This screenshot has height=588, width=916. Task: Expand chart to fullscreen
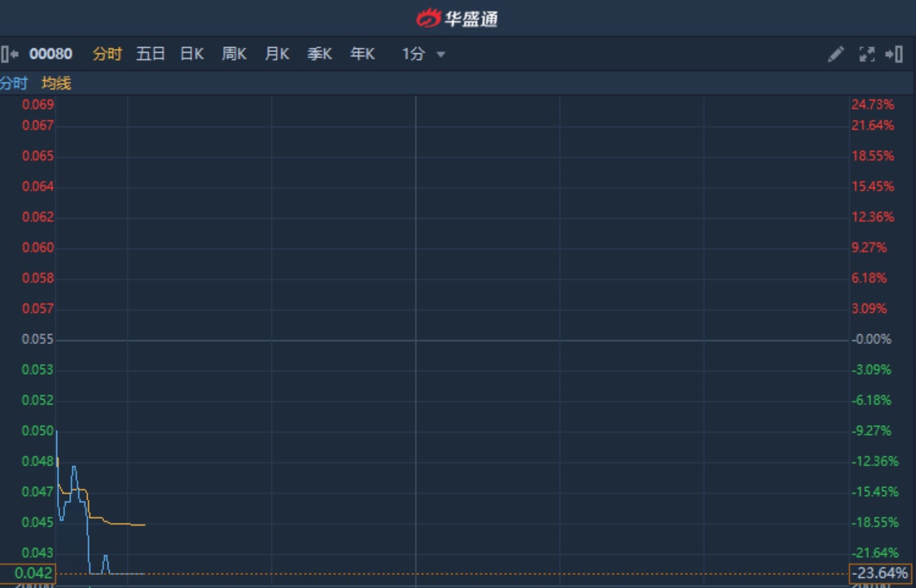[867, 55]
